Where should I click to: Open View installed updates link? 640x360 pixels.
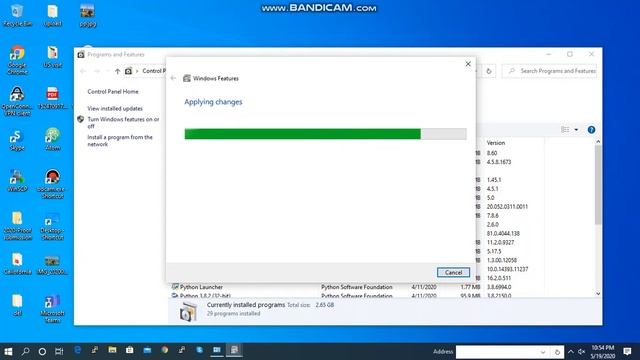click(x=115, y=109)
